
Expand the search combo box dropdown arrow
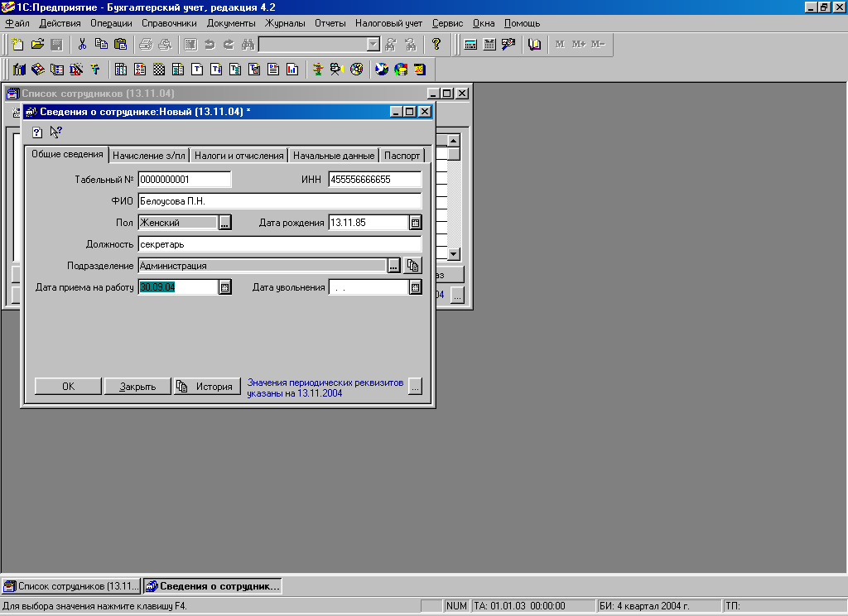[373, 45]
